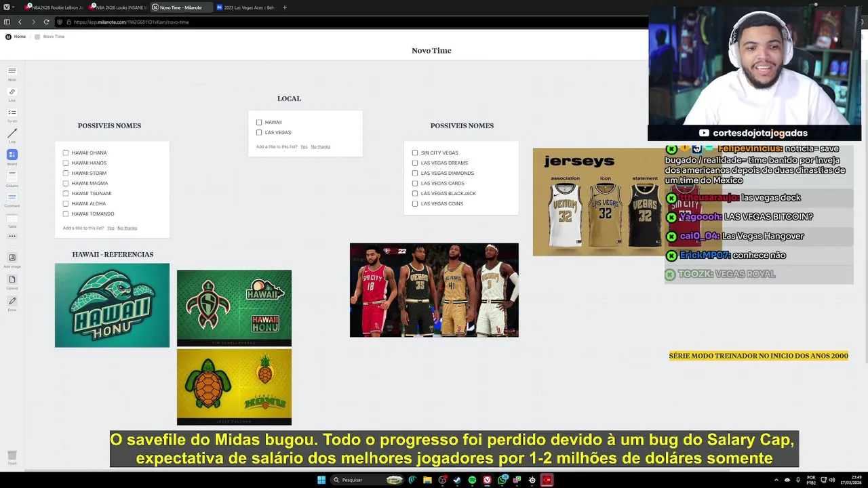Select the Column tool

[x=12, y=178]
